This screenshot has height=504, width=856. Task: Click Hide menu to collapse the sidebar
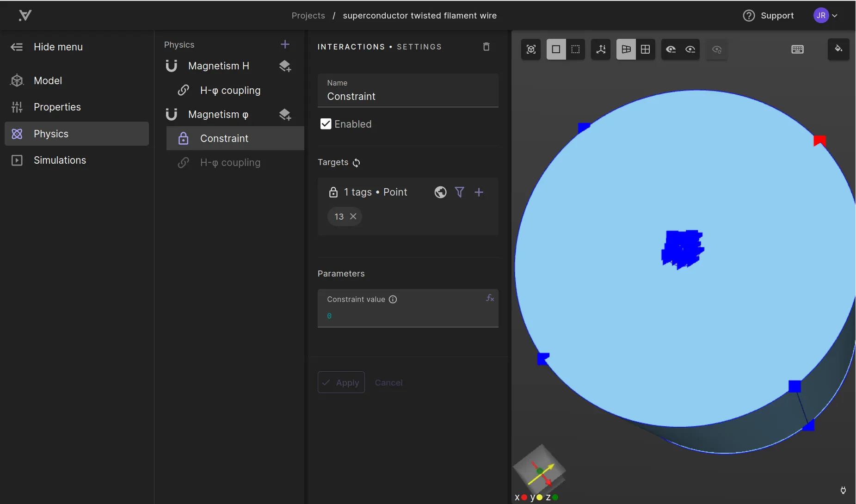[x=46, y=47]
